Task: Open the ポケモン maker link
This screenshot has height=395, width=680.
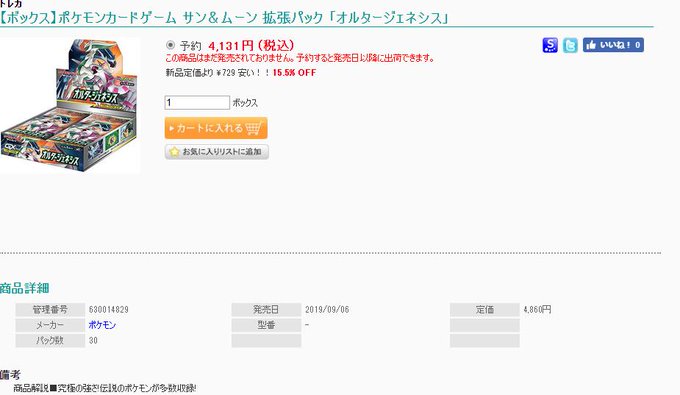Action: 102,325
